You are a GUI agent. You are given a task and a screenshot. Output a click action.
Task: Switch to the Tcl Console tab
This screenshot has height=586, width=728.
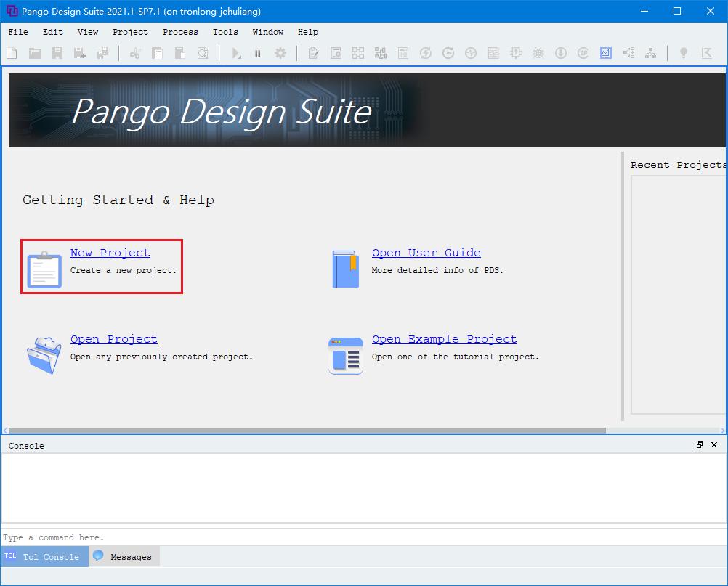click(x=44, y=556)
